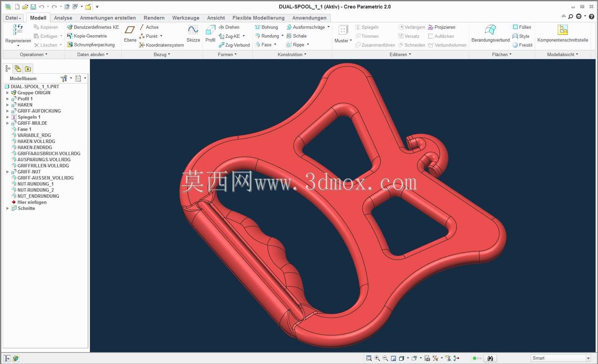Open favorites navigator tab

(28, 69)
